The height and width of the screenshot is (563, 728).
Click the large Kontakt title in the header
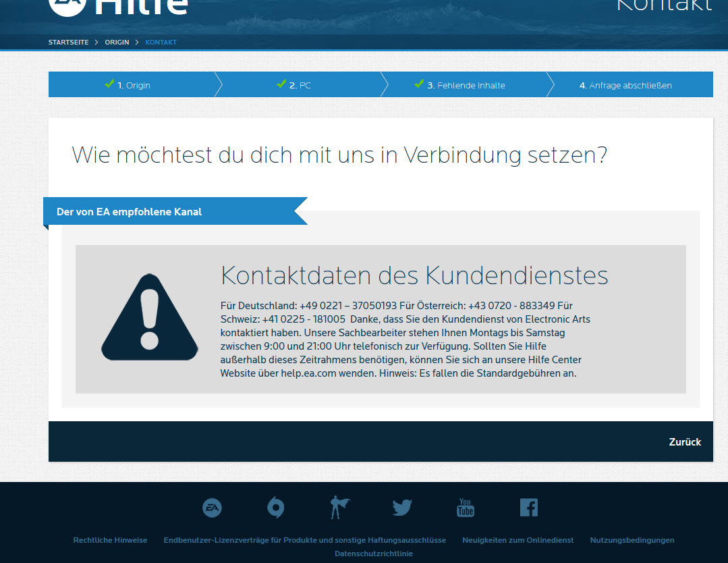point(664,5)
